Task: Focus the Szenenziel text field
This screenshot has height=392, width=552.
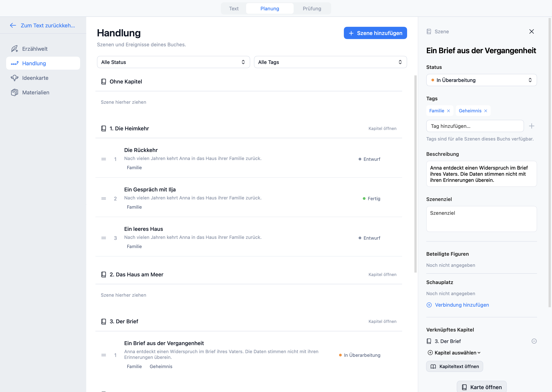Action: (481, 219)
